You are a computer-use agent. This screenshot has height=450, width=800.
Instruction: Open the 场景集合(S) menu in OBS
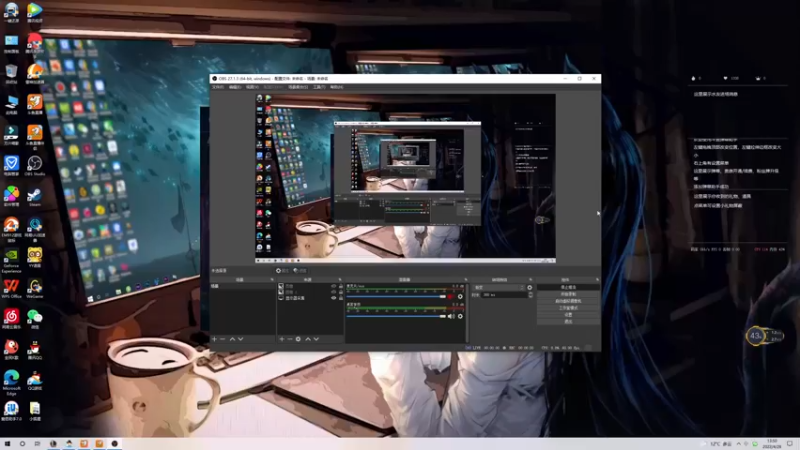(x=298, y=87)
